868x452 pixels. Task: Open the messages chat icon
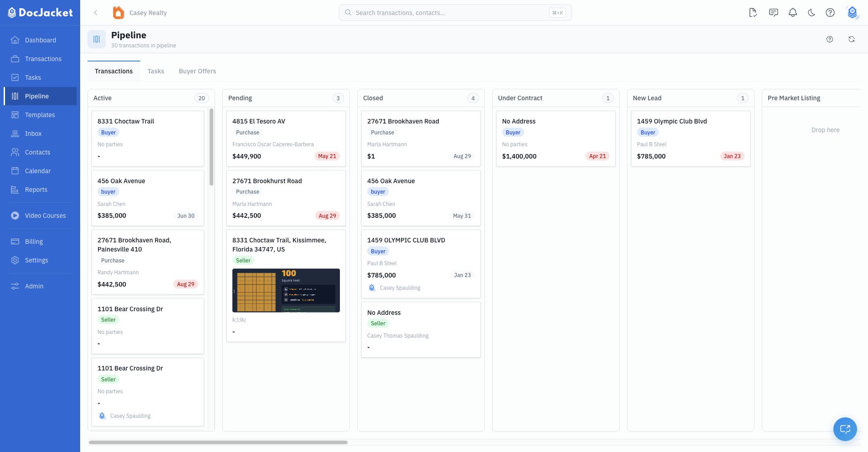(773, 13)
